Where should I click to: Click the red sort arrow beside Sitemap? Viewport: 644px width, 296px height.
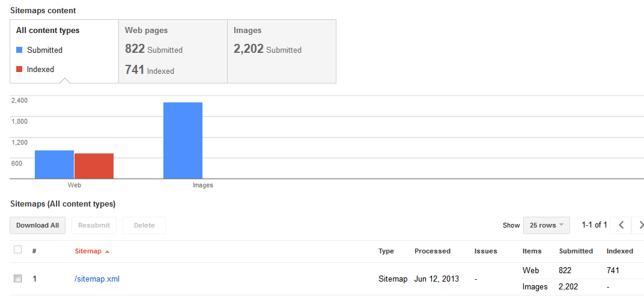pos(107,251)
